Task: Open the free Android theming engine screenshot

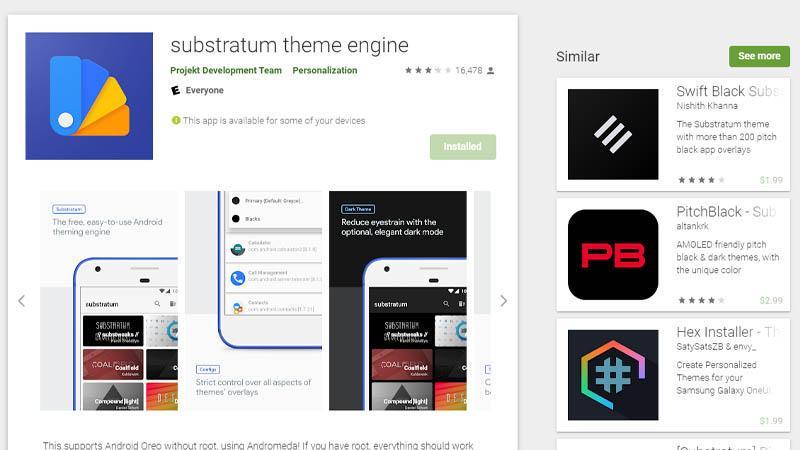Action: coord(109,301)
